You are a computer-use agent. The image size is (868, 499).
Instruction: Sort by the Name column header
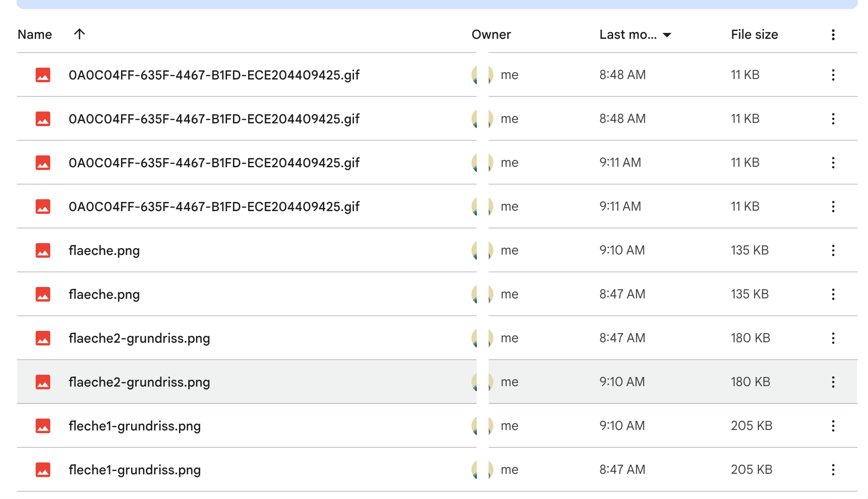35,35
